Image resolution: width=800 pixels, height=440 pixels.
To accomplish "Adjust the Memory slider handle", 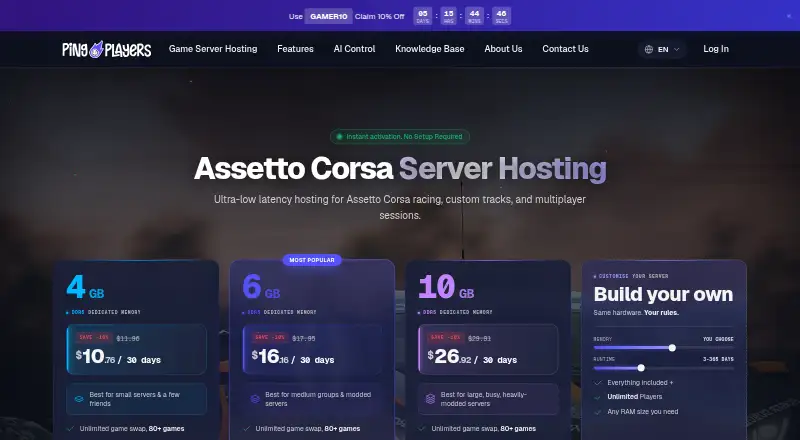I will pos(672,348).
